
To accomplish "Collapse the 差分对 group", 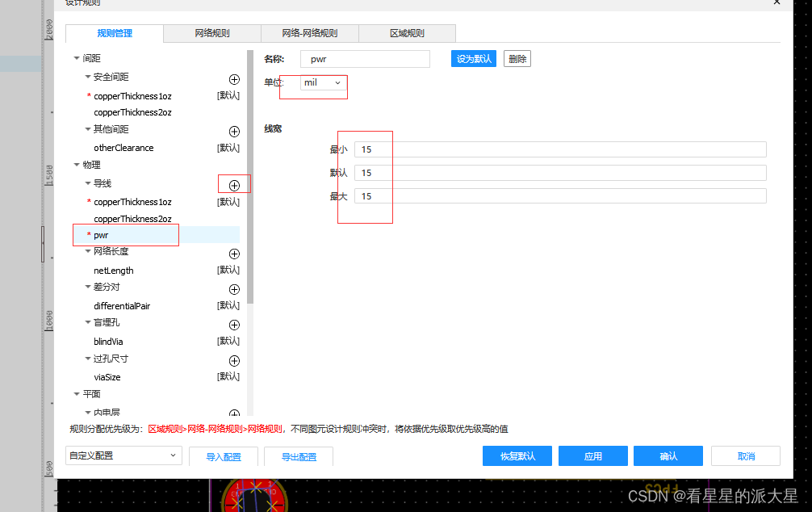I will coord(87,287).
